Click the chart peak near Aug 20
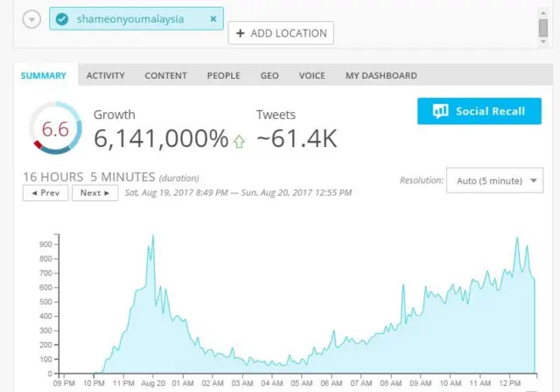 click(x=153, y=236)
